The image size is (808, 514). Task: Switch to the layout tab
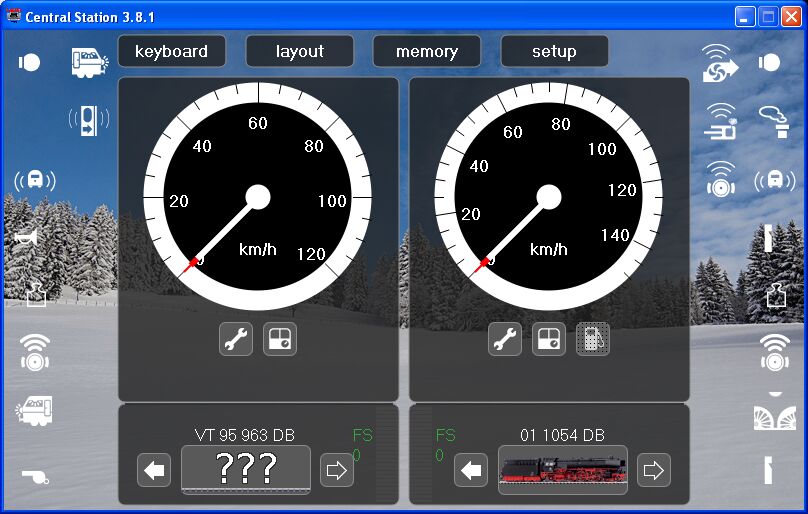coord(299,51)
